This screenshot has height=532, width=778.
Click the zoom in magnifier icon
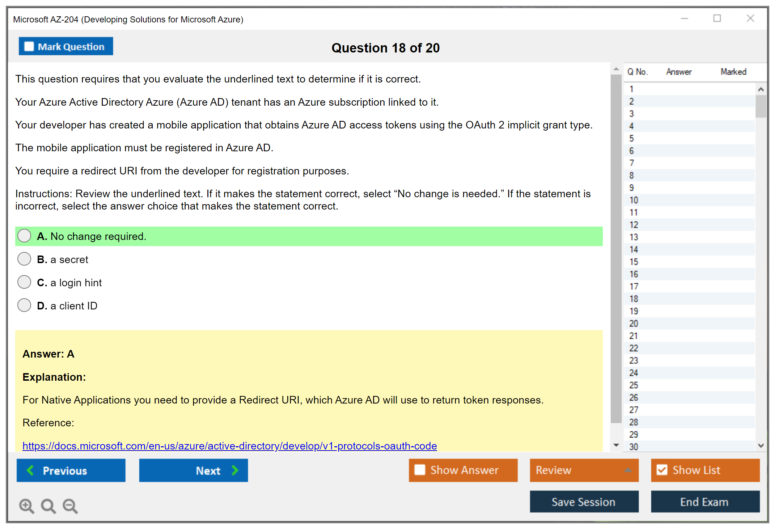[x=26, y=506]
